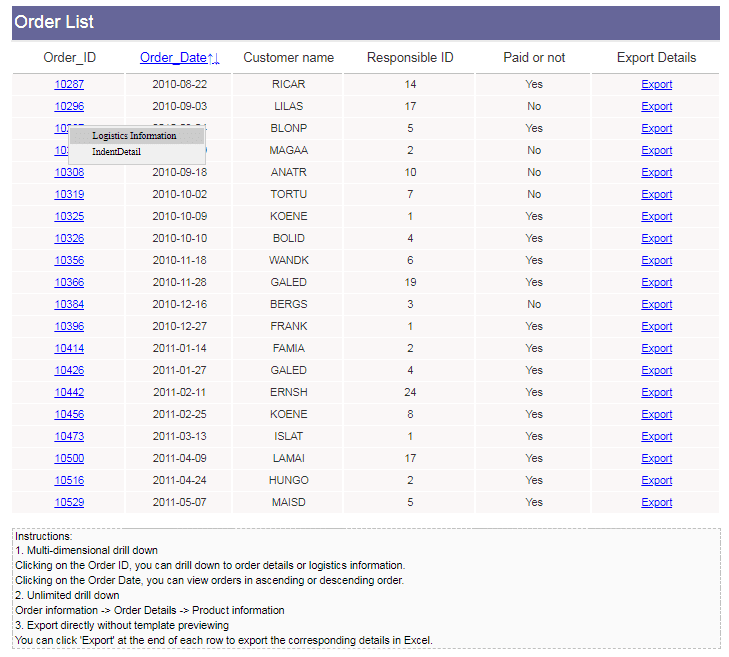Click the Paid or not column header

click(534, 58)
